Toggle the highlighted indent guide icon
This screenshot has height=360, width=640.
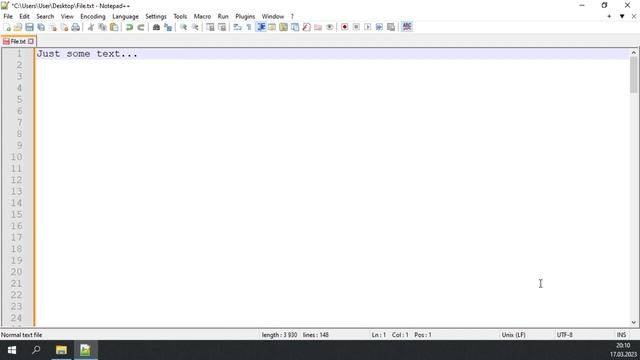pos(261,27)
